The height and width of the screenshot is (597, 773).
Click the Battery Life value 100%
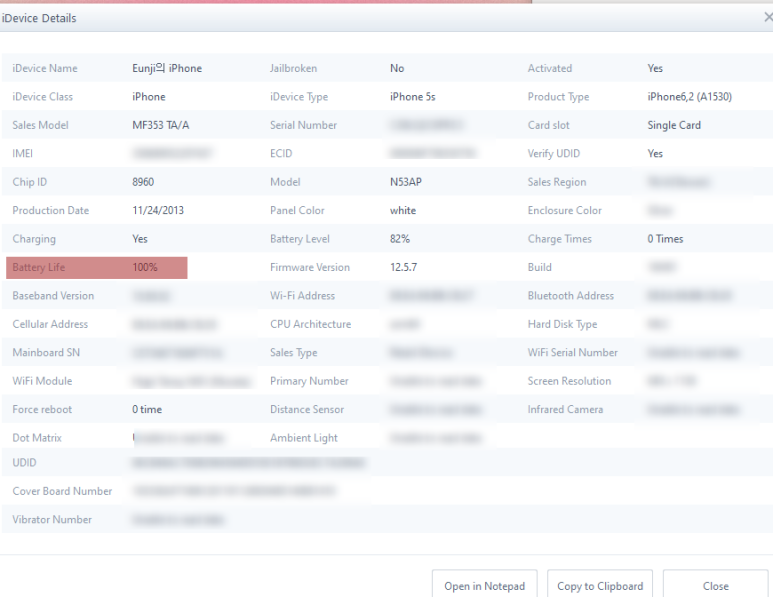(145, 267)
